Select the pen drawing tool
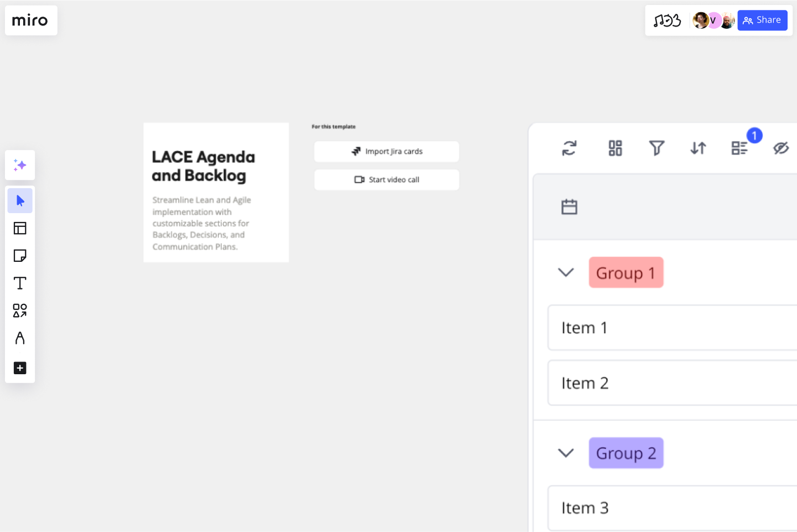 click(20, 338)
